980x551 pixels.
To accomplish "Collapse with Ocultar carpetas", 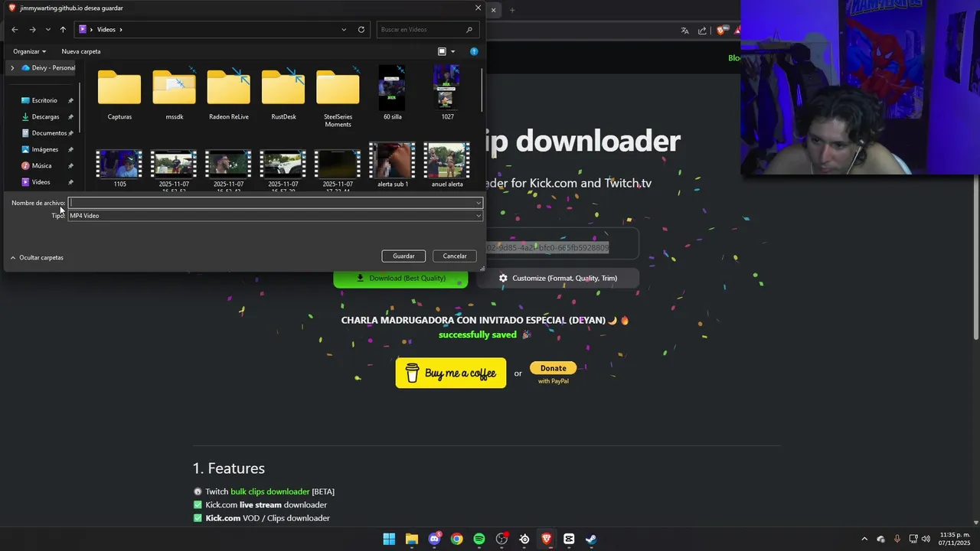I will pyautogui.click(x=37, y=258).
